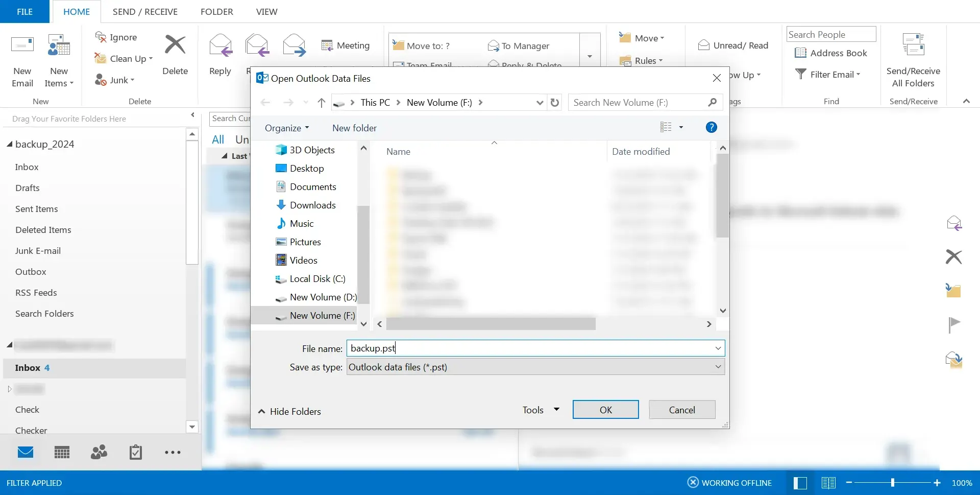Expand the Quick Steps gallery arrow
This screenshot has width=980, height=495.
click(590, 56)
